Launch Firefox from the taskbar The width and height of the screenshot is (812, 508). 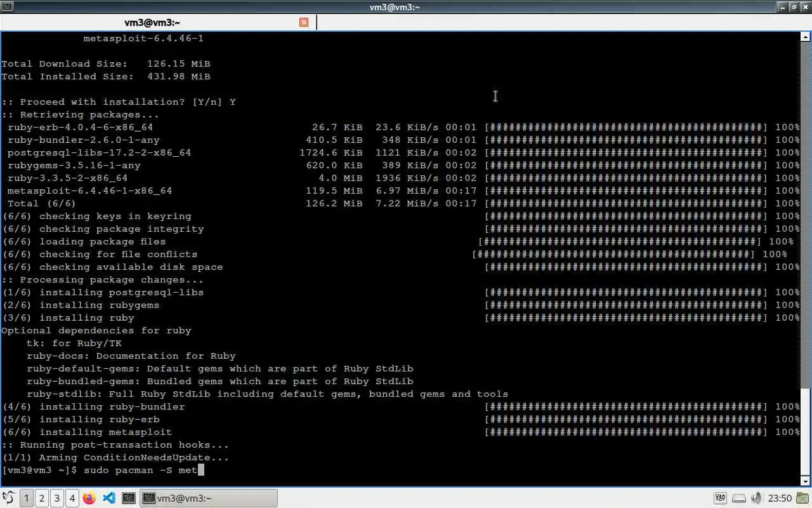89,498
